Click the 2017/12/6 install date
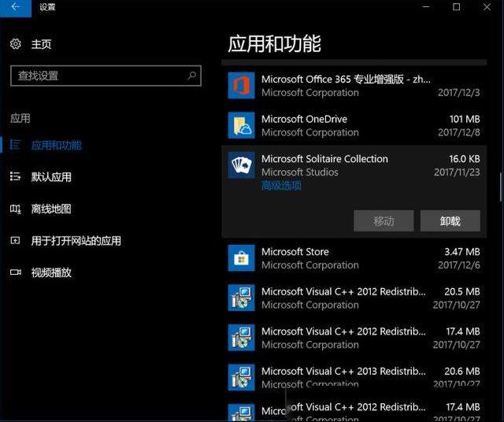 (x=458, y=265)
